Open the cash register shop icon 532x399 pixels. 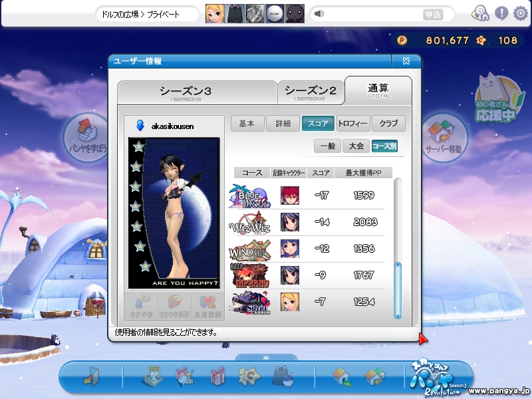point(151,376)
